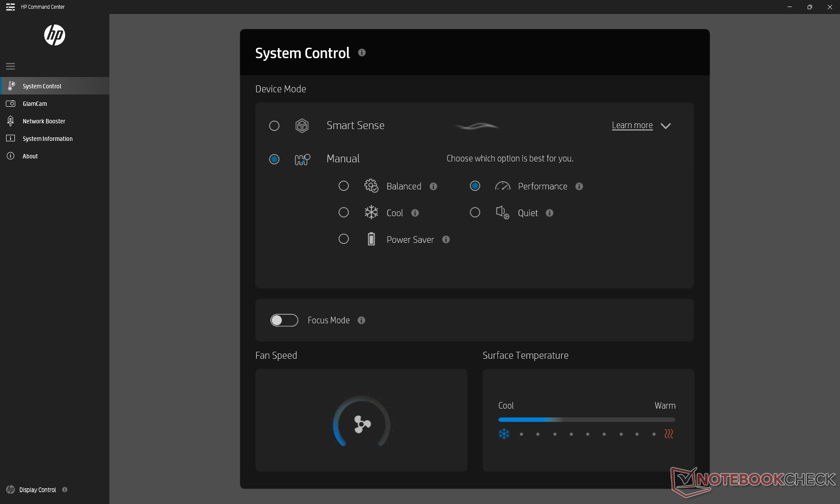Click the Focus Mode info icon
This screenshot has width=840, height=504.
[x=361, y=320]
